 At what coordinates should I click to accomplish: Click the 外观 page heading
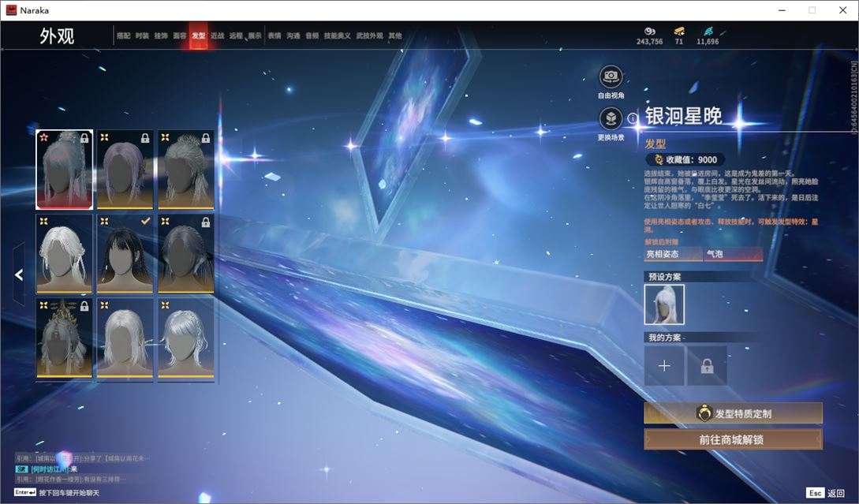57,35
